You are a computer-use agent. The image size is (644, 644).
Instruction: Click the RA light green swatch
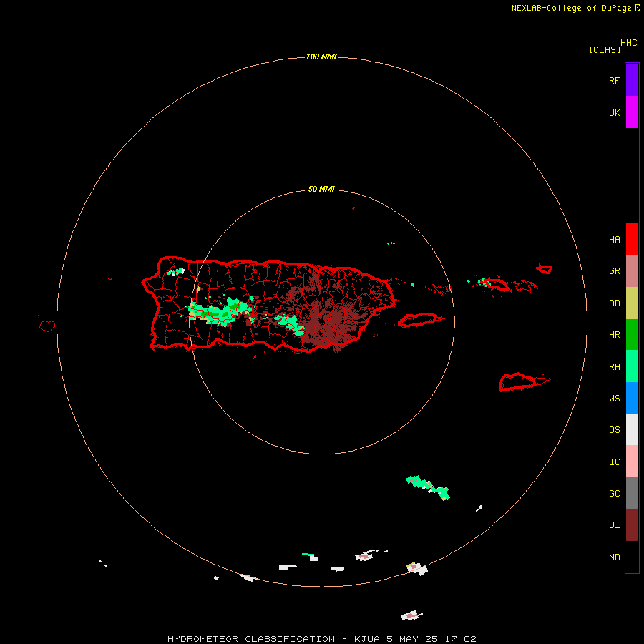click(632, 366)
